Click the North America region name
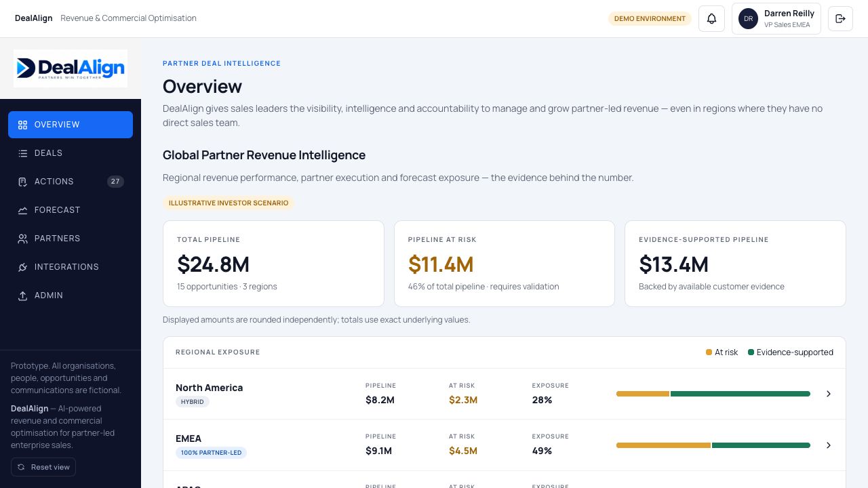The image size is (868, 488). [x=209, y=388]
